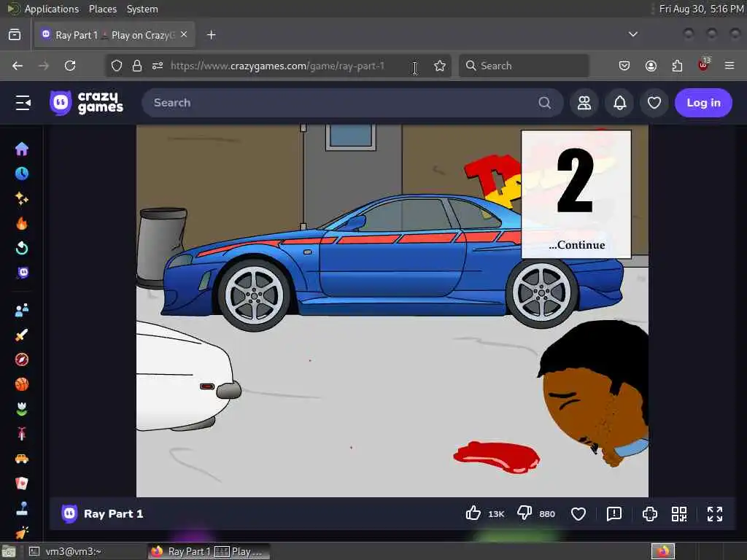List all tabs dropdown arrow
Screen dimensions: 747x560
pos(633,34)
